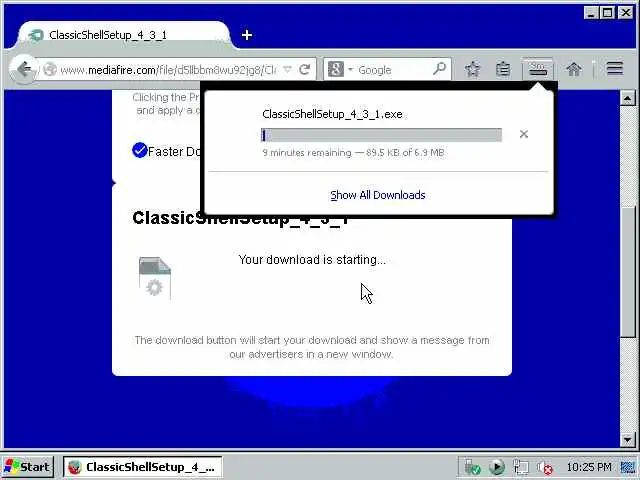This screenshot has height=480, width=640.
Task: Bookmark this page with the star icon
Action: [472, 69]
